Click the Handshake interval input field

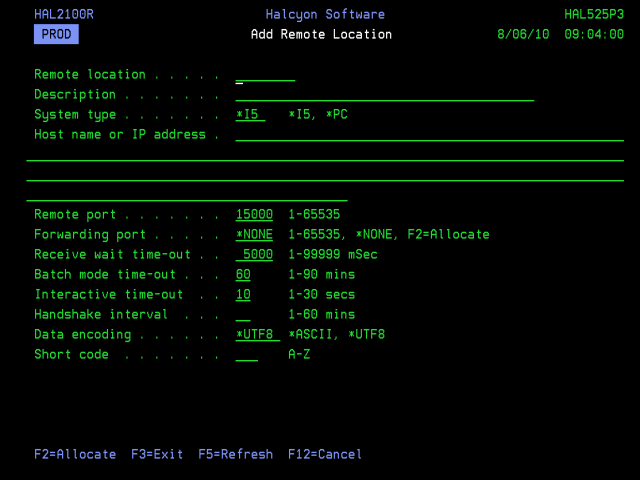(243, 315)
